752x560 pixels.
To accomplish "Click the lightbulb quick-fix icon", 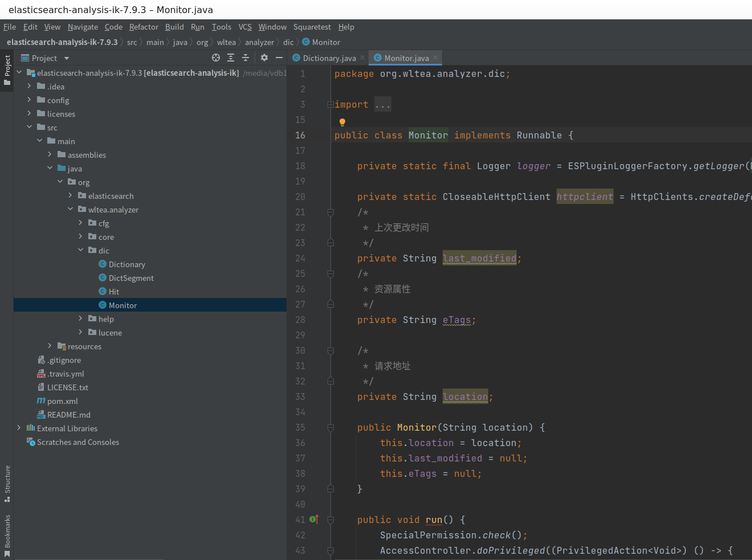I will point(342,122).
